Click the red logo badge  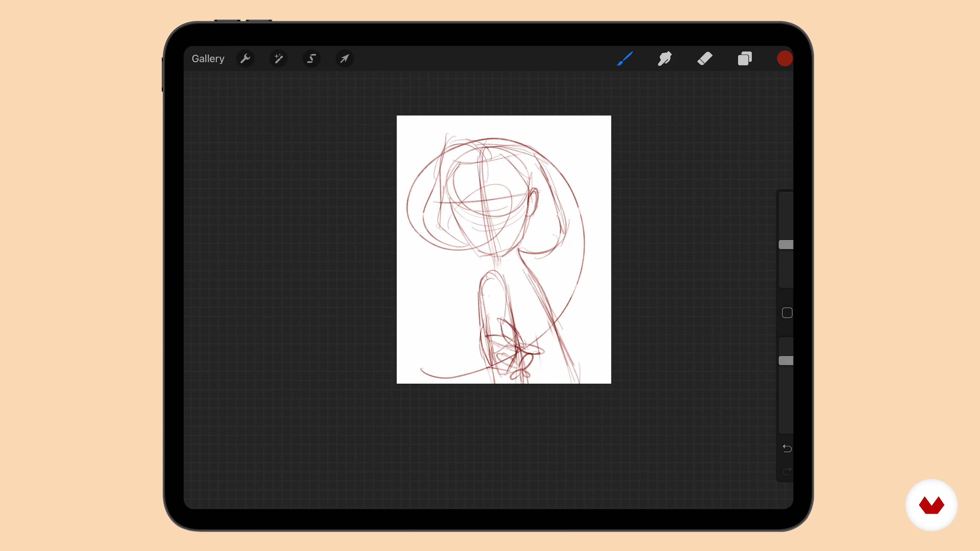931,505
